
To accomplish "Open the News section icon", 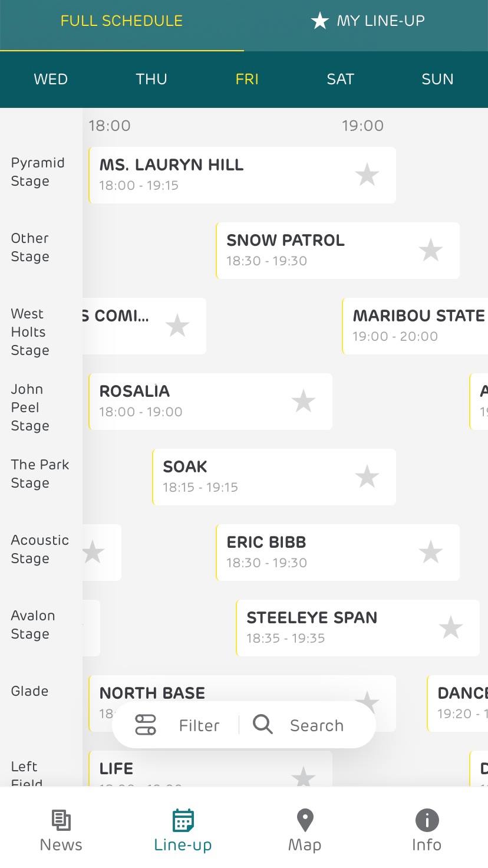I will (x=61, y=820).
